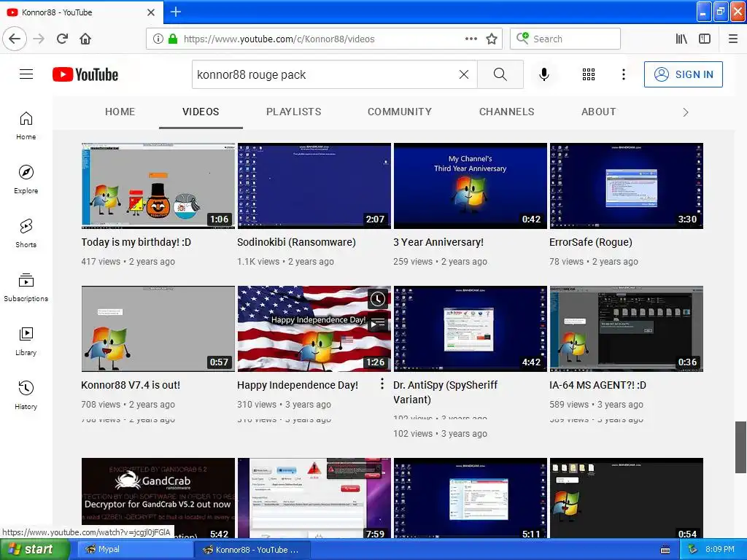The width and height of the screenshot is (747, 560).
Task: Open a new browser tab with plus
Action: pyautogui.click(x=176, y=12)
